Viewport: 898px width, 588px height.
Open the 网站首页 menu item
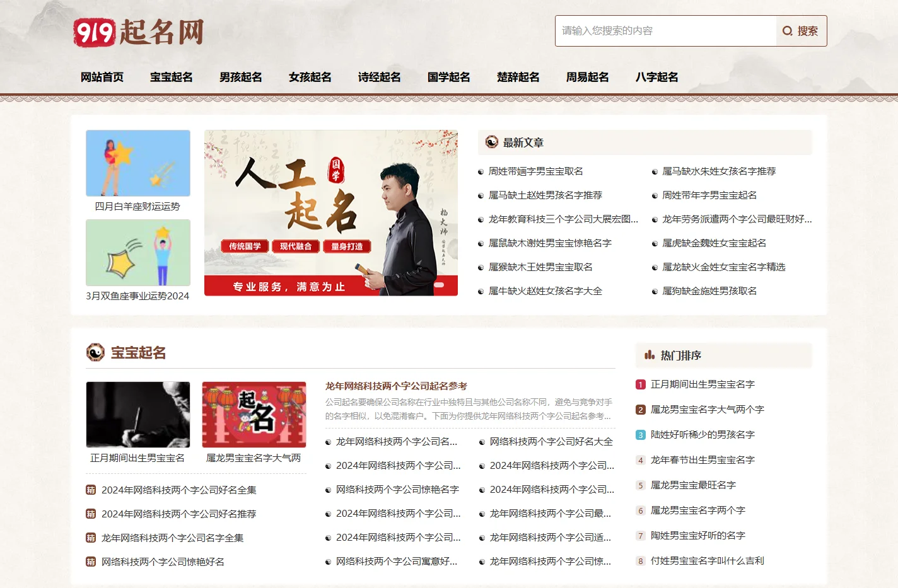tap(102, 77)
